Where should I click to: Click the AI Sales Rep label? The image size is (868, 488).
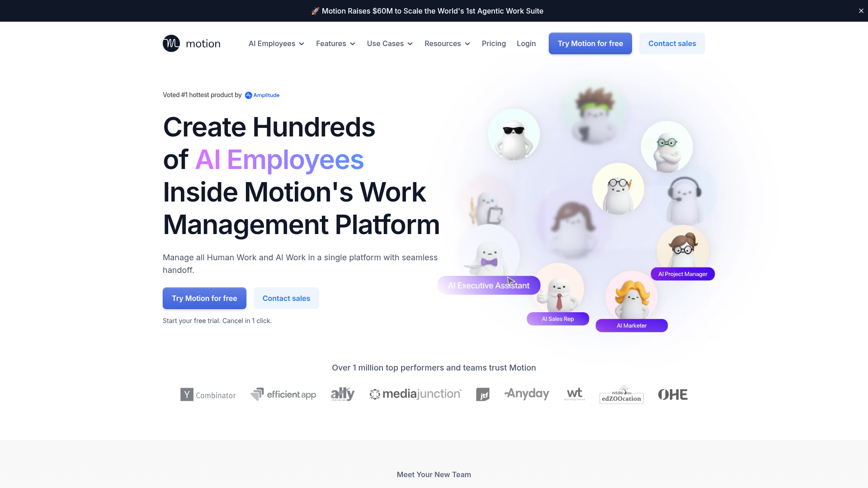coord(558,319)
